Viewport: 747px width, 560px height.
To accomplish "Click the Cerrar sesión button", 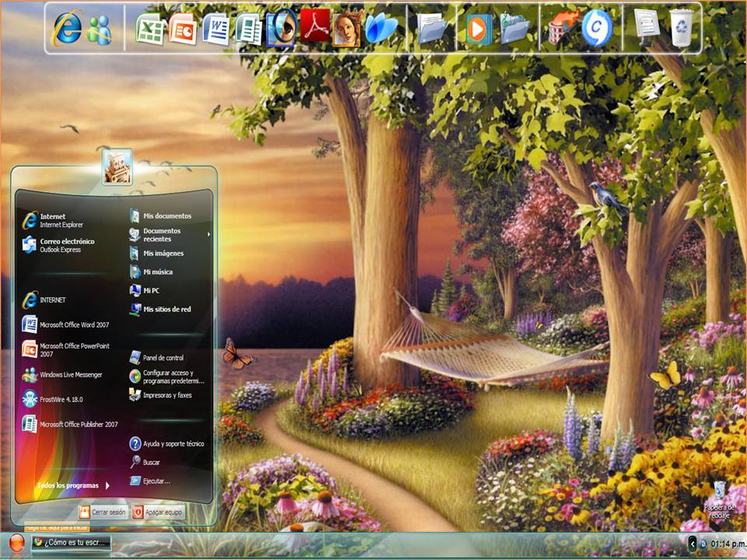I will pos(103,513).
